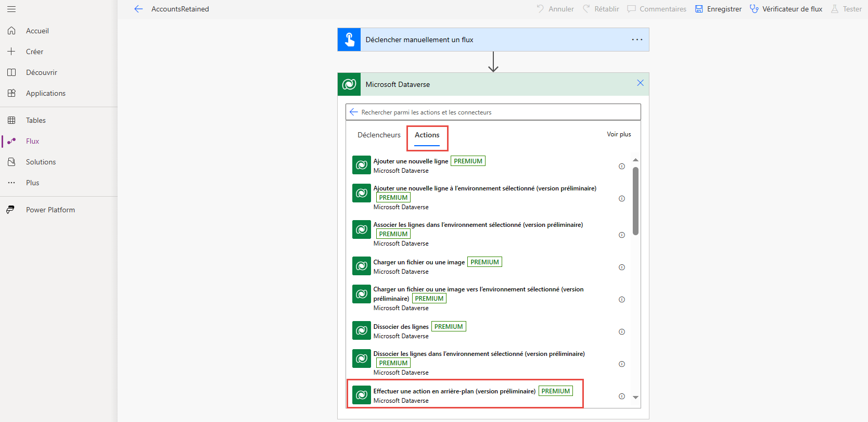
Task: Click the Dataverse icon for Dissocier des lignes
Action: (362, 330)
